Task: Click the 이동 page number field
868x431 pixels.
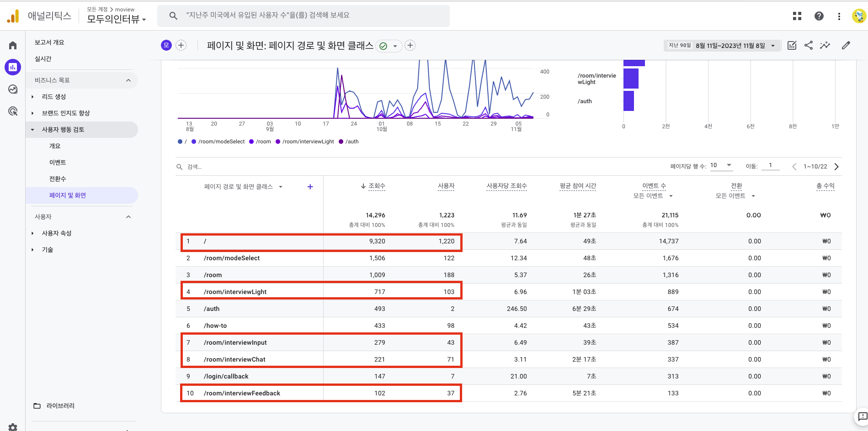Action: (x=771, y=166)
